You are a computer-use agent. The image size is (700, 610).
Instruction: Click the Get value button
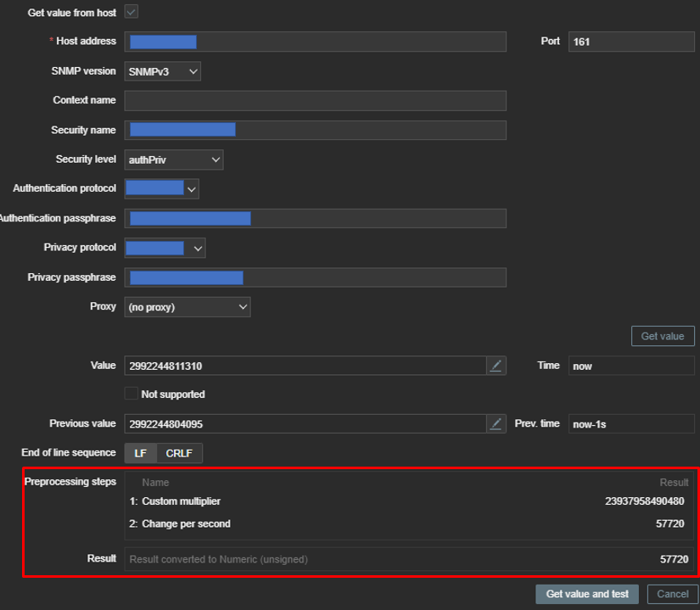click(663, 336)
